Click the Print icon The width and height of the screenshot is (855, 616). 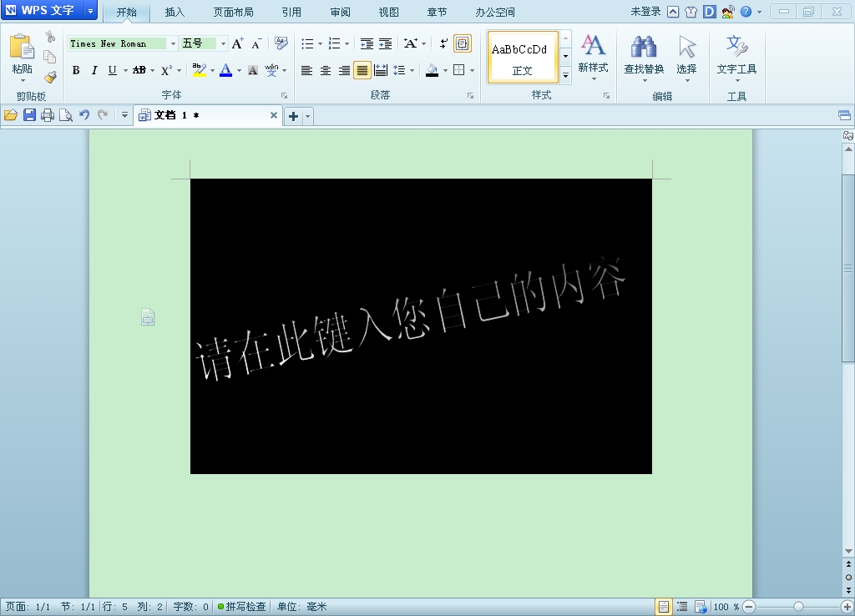pyautogui.click(x=48, y=115)
